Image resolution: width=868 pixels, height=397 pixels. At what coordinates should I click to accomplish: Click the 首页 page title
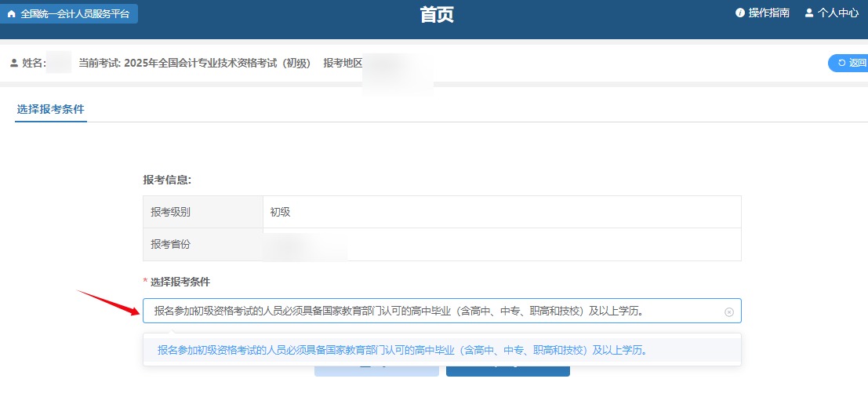[437, 15]
